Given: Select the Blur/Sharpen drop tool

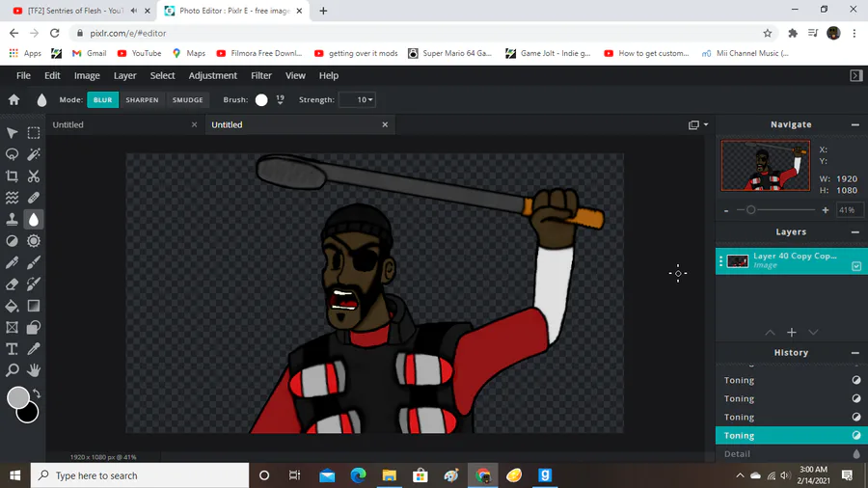Looking at the screenshot, I should click(x=34, y=219).
